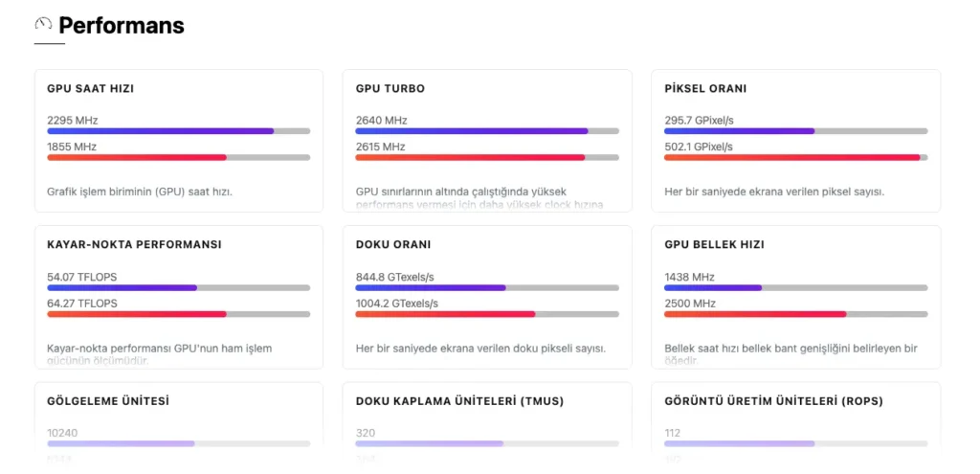Click the purple 2295 MHz clock bar
This screenshot has width=980, height=474.
160,131
